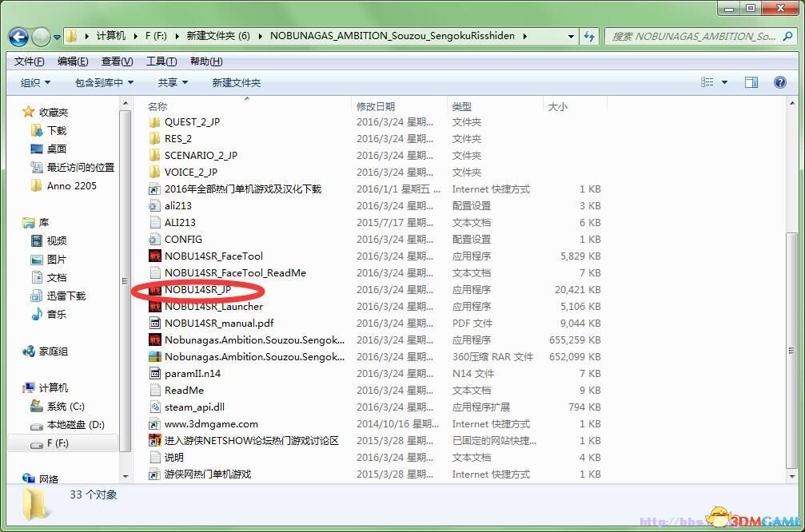Select the 进入游侠NETSHOW论坛热门游戏讨论区 shortcut icon
Image resolution: width=805 pixels, height=532 pixels.
(154, 441)
